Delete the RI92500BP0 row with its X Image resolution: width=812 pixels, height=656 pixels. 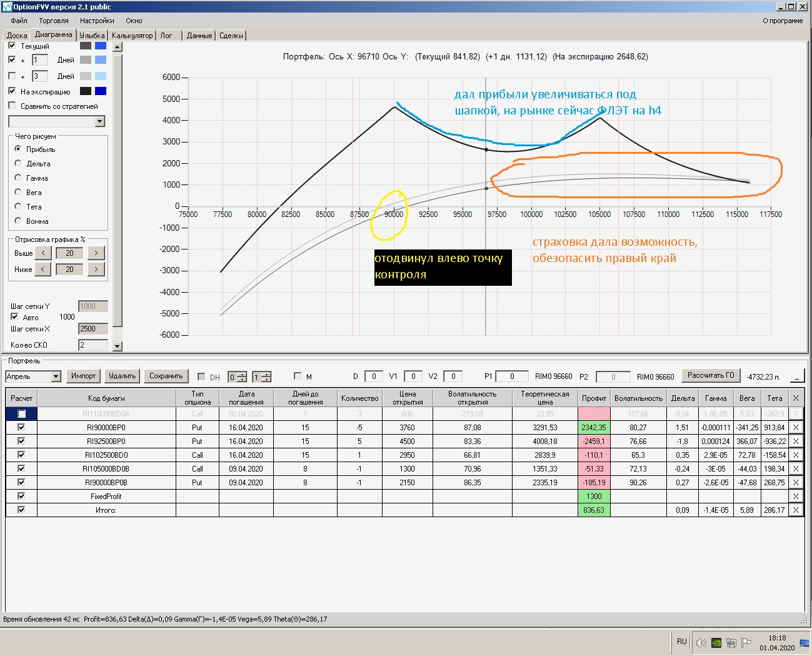[x=796, y=442]
